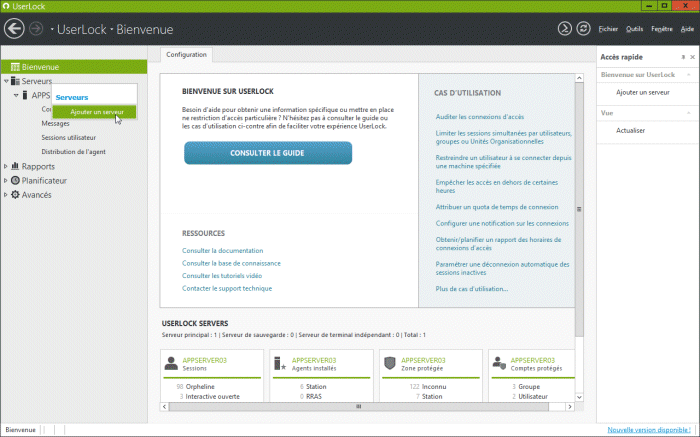This screenshot has width=700, height=437.
Task: Open Paramétrer une déconnexion automatique link
Action: tap(502, 268)
